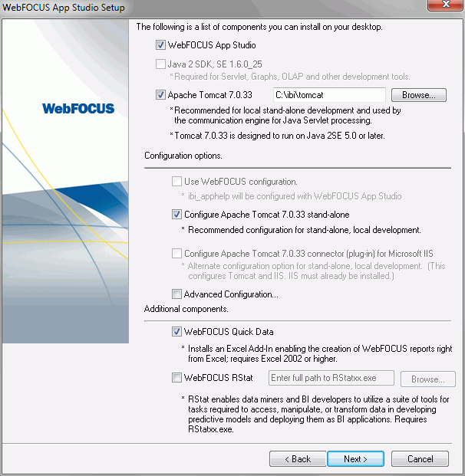The image size is (465, 476).
Task: Click the 'WebFOCUS App Studio Setup' window title
Action: pyautogui.click(x=64, y=8)
